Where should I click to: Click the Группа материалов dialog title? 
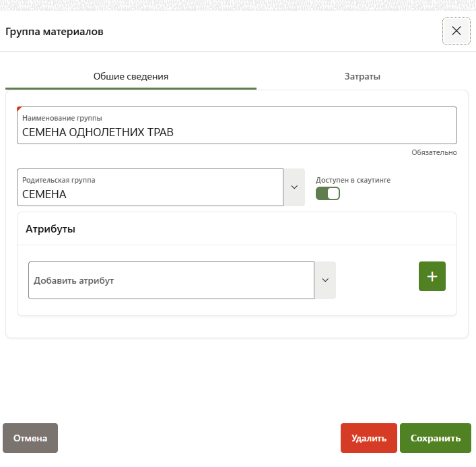(55, 32)
